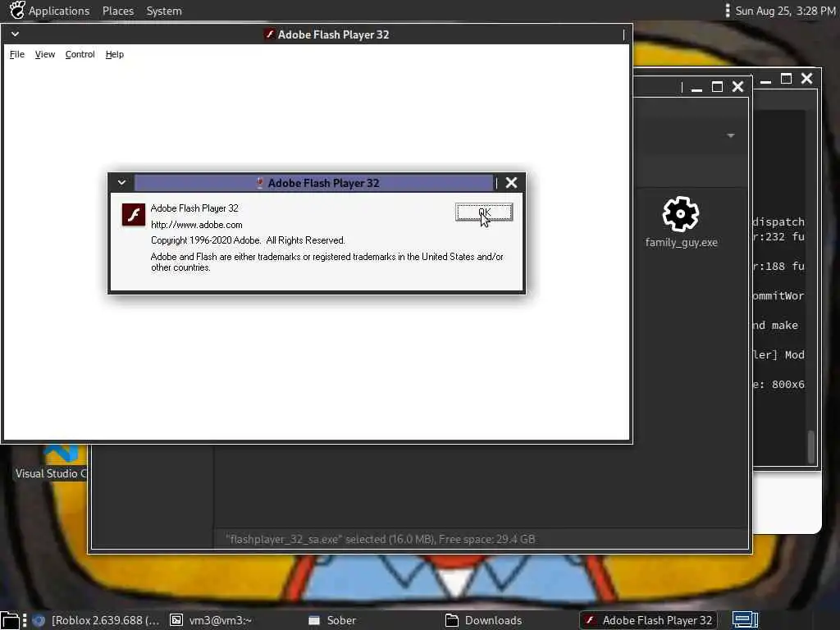The image size is (840, 630).
Task: Minimize the rear terminal window
Action: (765, 80)
